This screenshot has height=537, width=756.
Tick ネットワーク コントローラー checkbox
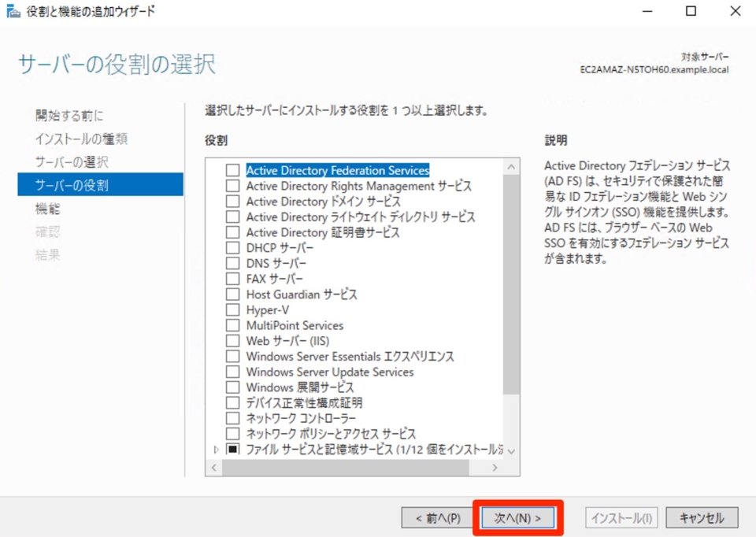tap(233, 418)
